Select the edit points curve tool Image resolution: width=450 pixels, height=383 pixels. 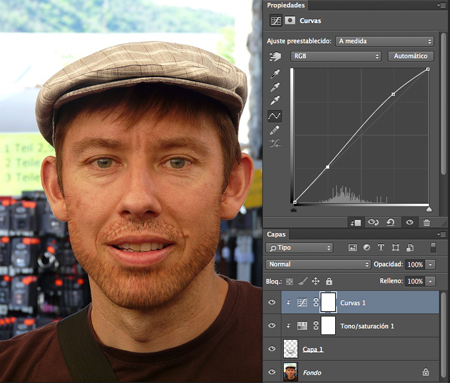tap(274, 116)
